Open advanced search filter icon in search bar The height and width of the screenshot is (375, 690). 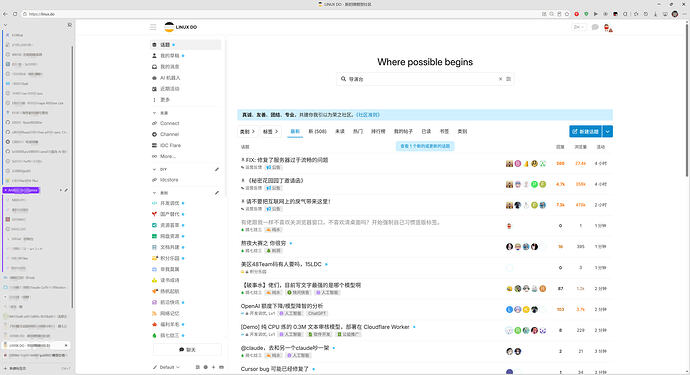click(x=508, y=79)
